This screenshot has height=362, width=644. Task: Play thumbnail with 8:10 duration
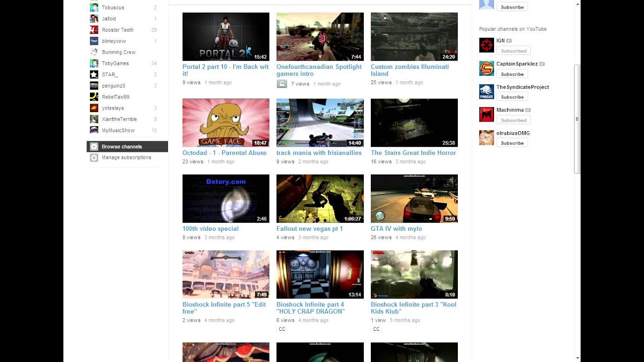click(414, 275)
